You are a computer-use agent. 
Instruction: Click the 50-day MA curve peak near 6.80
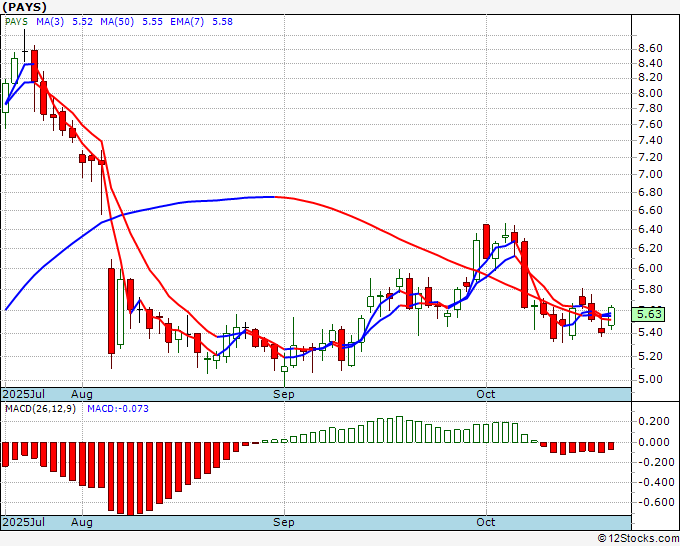pyautogui.click(x=274, y=197)
